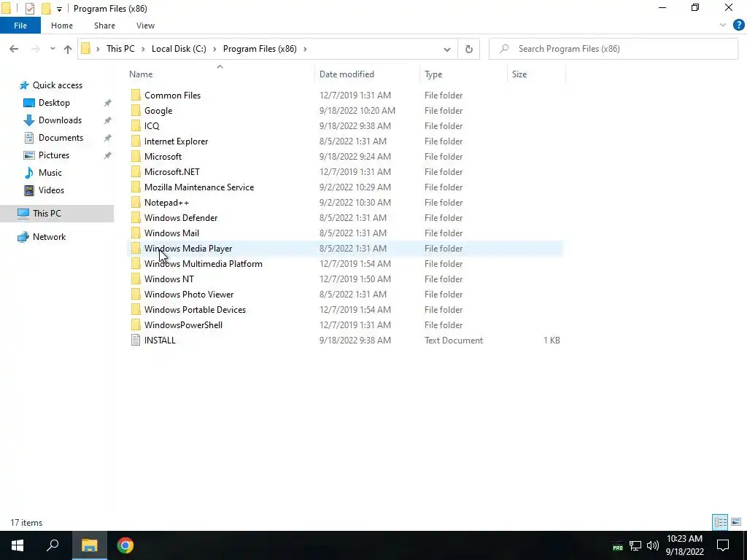
Task: Click This PC in the address breadcrumb
Action: pyautogui.click(x=120, y=49)
